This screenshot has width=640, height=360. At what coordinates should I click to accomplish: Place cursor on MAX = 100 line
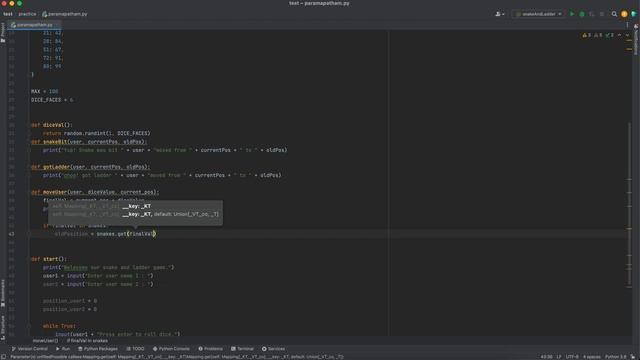[44, 91]
